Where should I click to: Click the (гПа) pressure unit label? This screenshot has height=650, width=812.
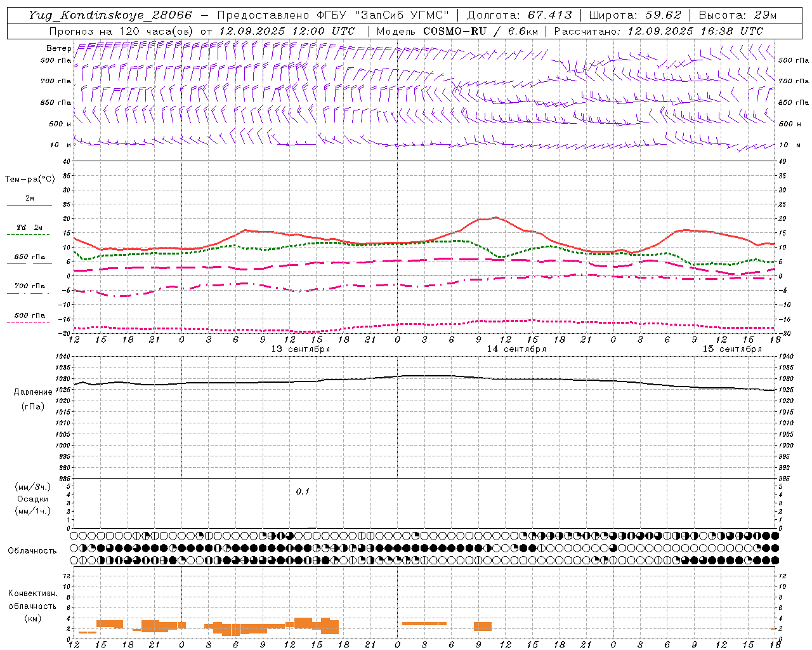[32, 406]
